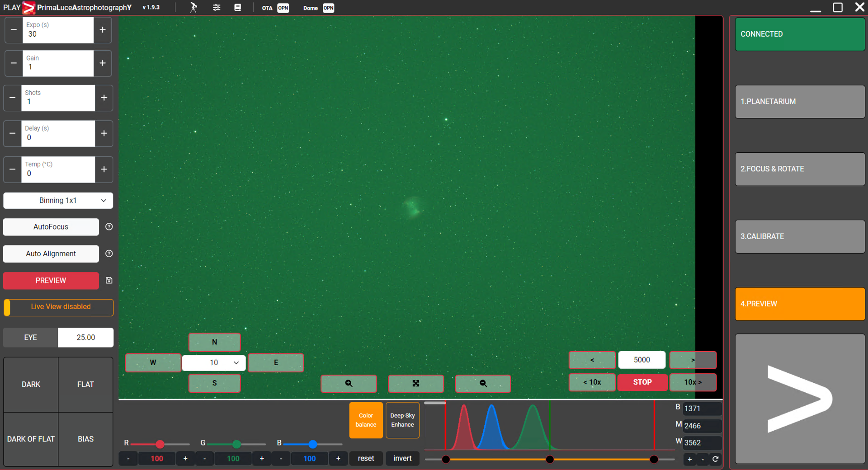This screenshot has height=470, width=868.
Task: Start AutoFocus routine
Action: click(x=51, y=227)
